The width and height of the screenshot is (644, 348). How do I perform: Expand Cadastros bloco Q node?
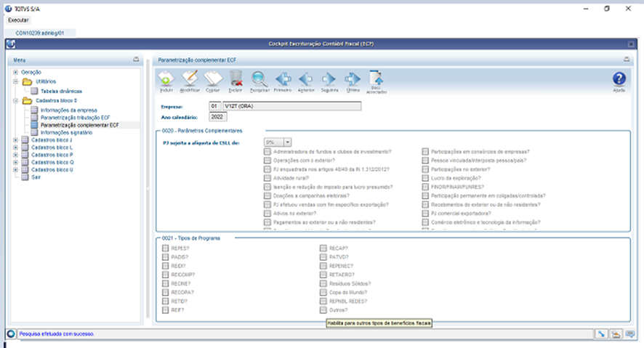click(15, 162)
